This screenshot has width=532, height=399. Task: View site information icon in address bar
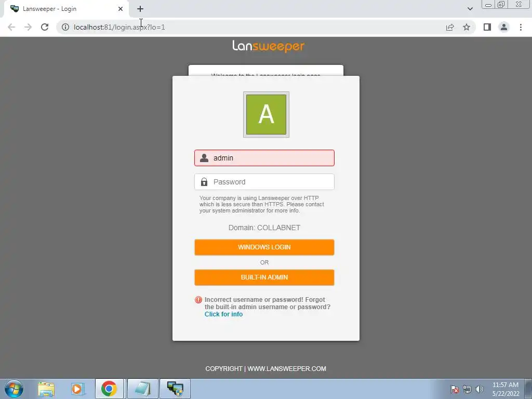[x=65, y=27]
